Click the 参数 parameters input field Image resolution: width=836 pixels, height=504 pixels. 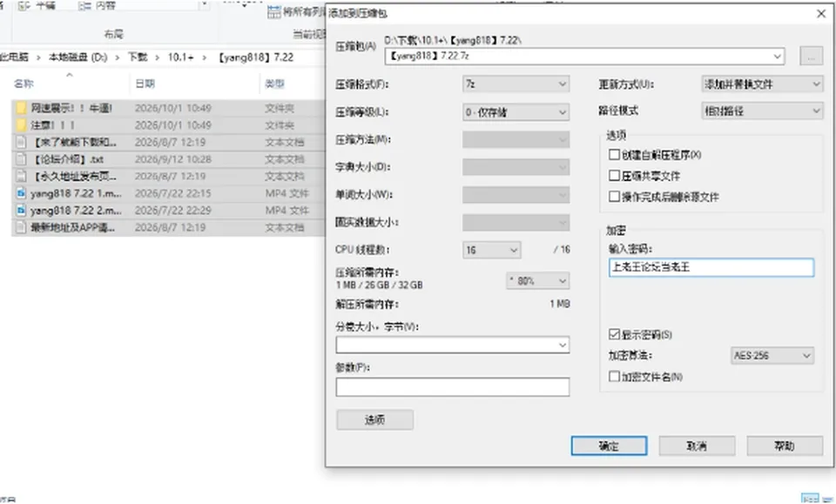click(453, 386)
